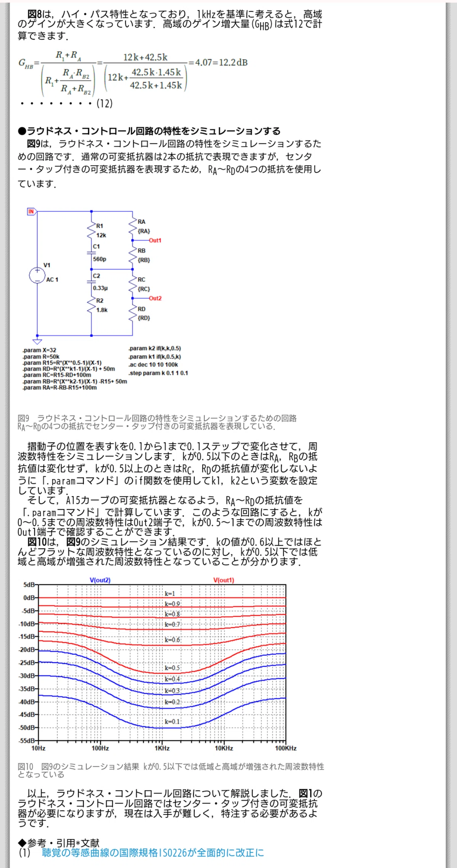Click the '0dB' vertical axis label
457x868 pixels.
coord(29,598)
